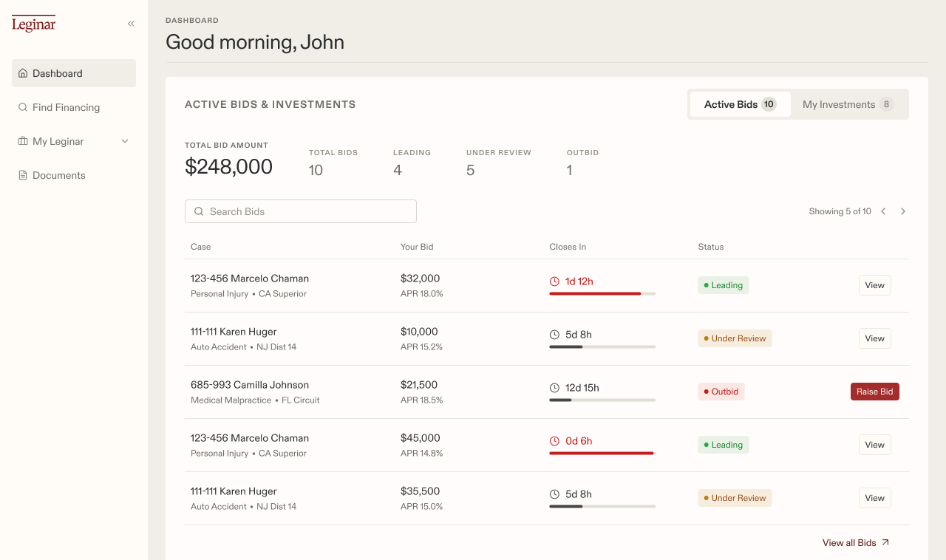Open the View all Bids link

coord(856,542)
